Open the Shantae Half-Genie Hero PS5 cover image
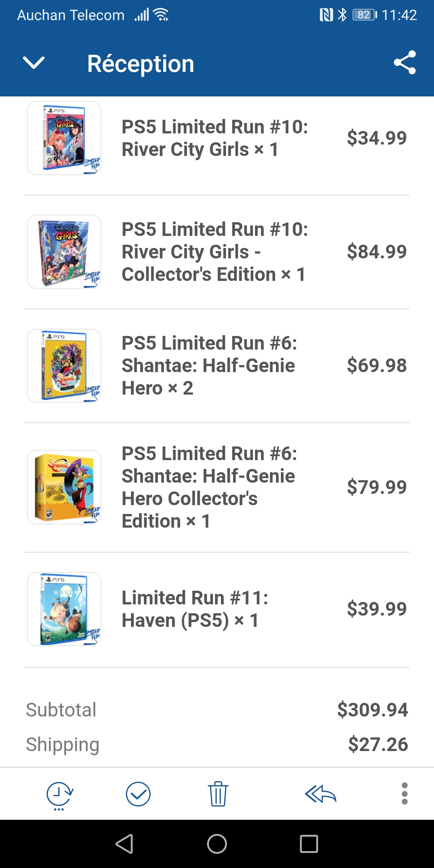The width and height of the screenshot is (434, 868). (64, 365)
